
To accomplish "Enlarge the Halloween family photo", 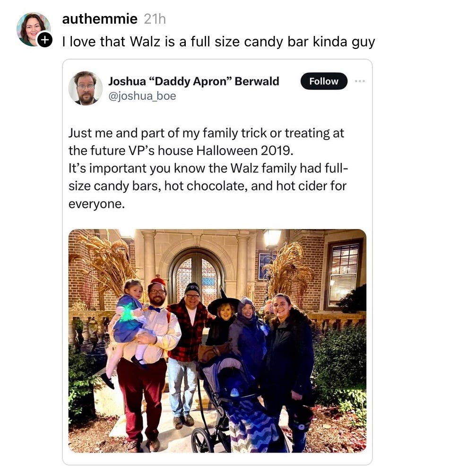I will 217,341.
